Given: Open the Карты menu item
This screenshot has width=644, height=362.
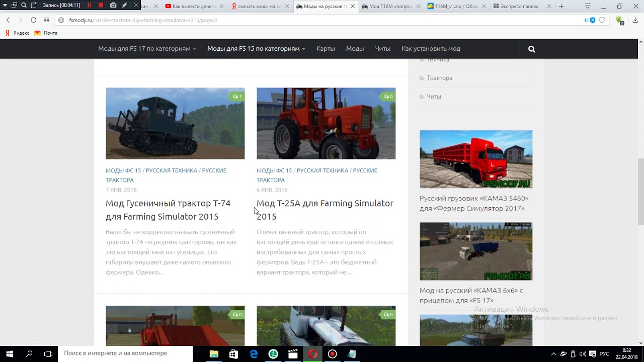Looking at the screenshot, I should coord(326,49).
